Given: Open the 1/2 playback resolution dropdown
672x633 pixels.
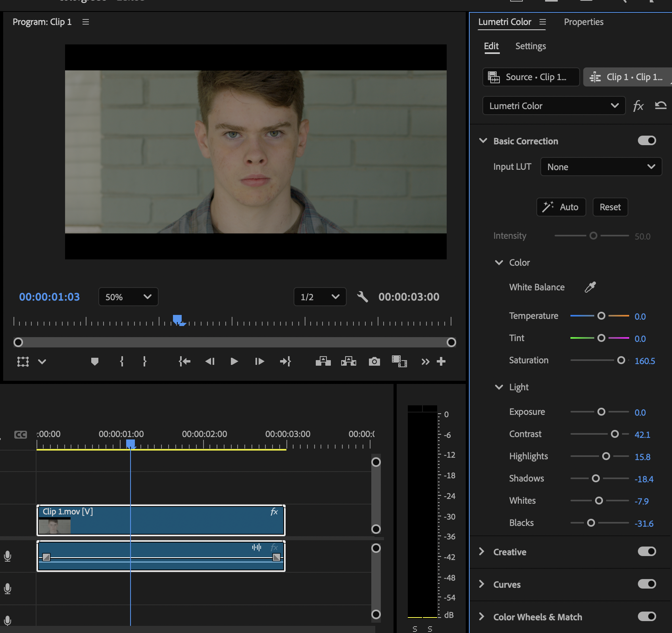Looking at the screenshot, I should click(x=320, y=297).
